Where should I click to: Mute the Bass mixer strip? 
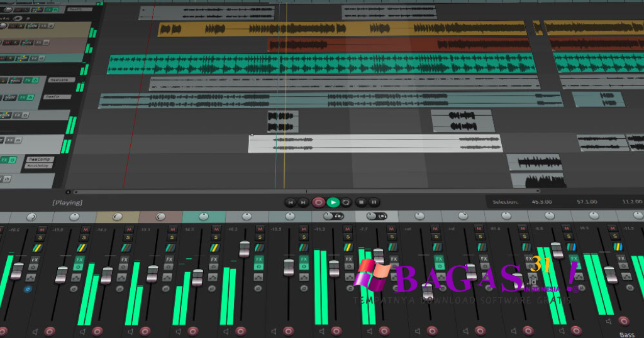pos(613,229)
